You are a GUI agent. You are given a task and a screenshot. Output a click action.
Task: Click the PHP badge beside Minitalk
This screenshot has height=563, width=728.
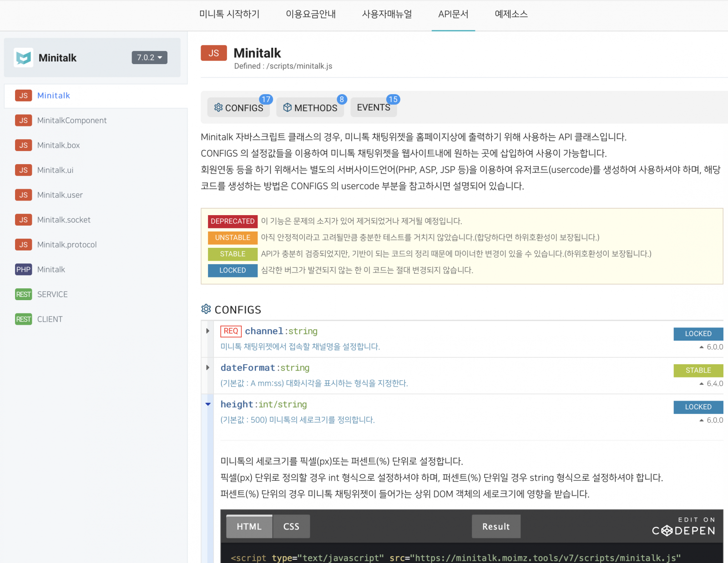click(x=23, y=270)
